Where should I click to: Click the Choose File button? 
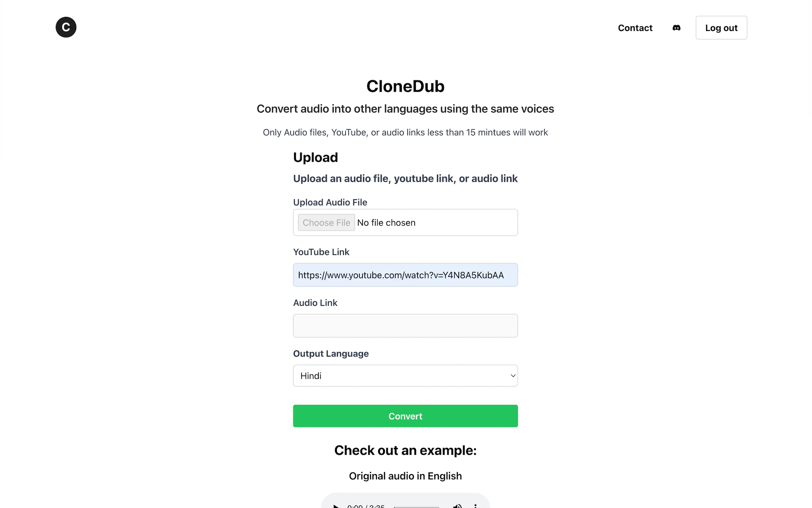click(x=326, y=222)
